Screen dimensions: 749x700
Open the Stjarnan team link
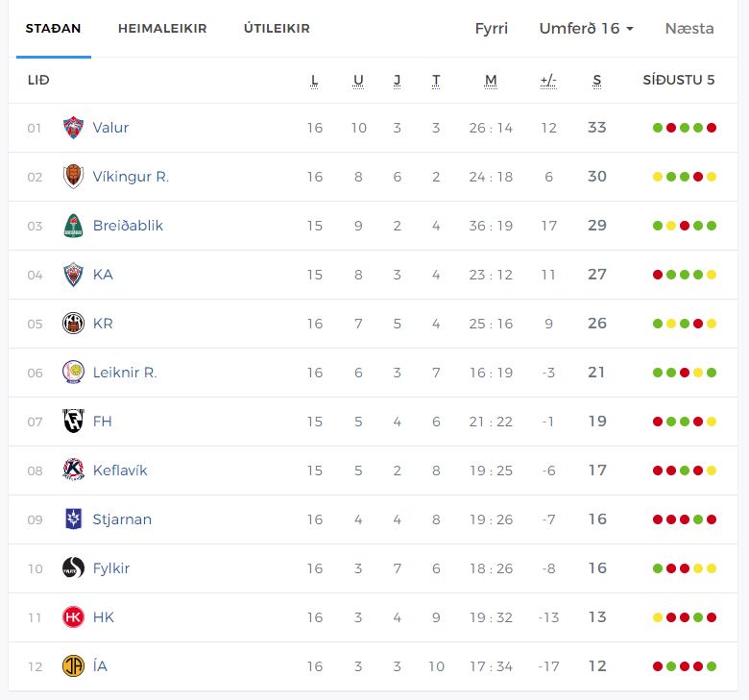click(x=122, y=519)
